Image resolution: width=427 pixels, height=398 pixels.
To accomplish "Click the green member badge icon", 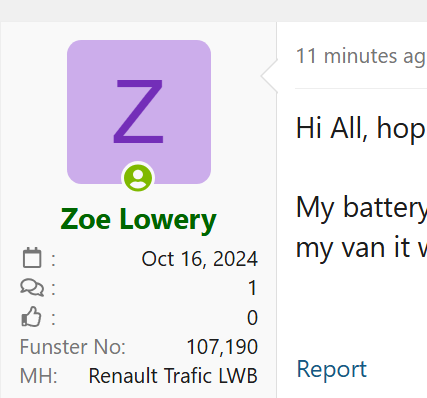I will (x=138, y=178).
